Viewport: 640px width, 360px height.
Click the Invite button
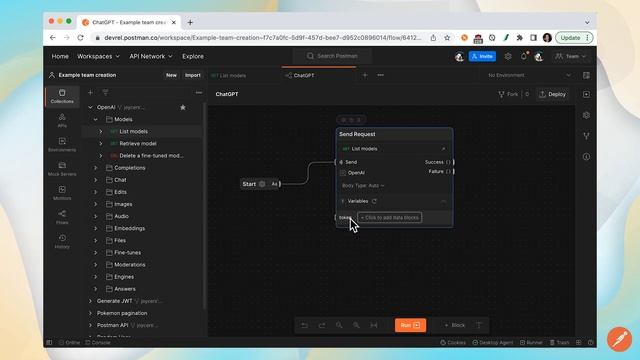coord(482,56)
